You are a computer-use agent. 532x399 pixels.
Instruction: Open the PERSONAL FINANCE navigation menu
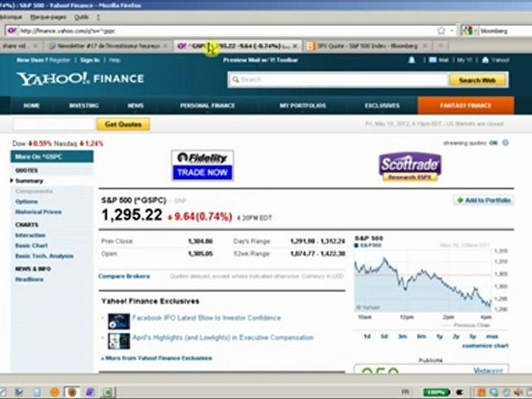207,105
